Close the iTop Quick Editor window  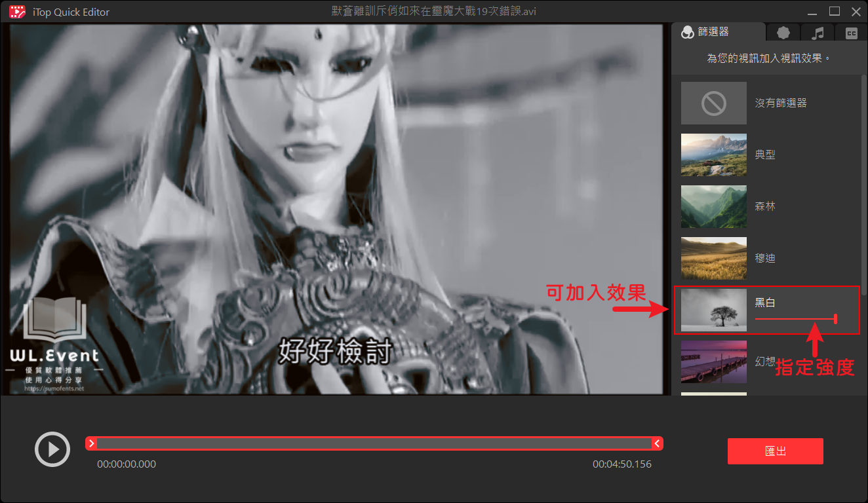click(856, 11)
